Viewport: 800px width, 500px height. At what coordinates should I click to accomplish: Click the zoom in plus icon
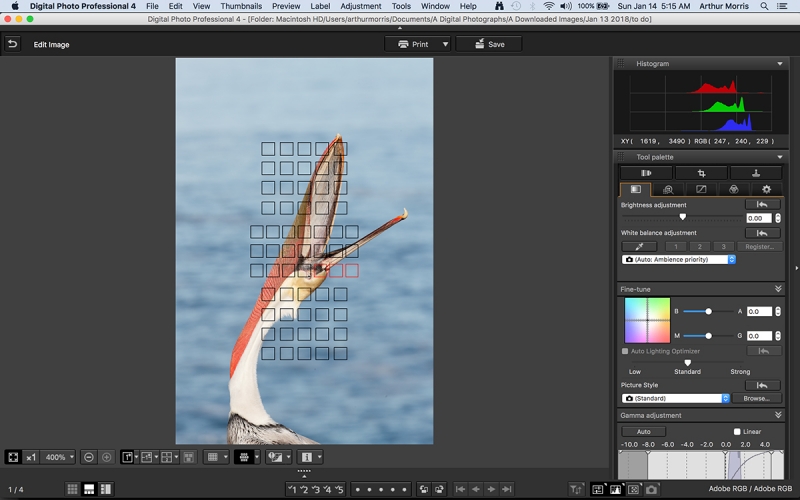[x=107, y=457]
